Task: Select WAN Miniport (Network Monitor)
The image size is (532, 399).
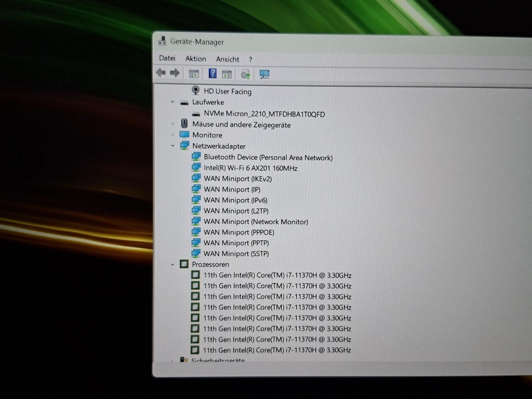Action: (256, 222)
